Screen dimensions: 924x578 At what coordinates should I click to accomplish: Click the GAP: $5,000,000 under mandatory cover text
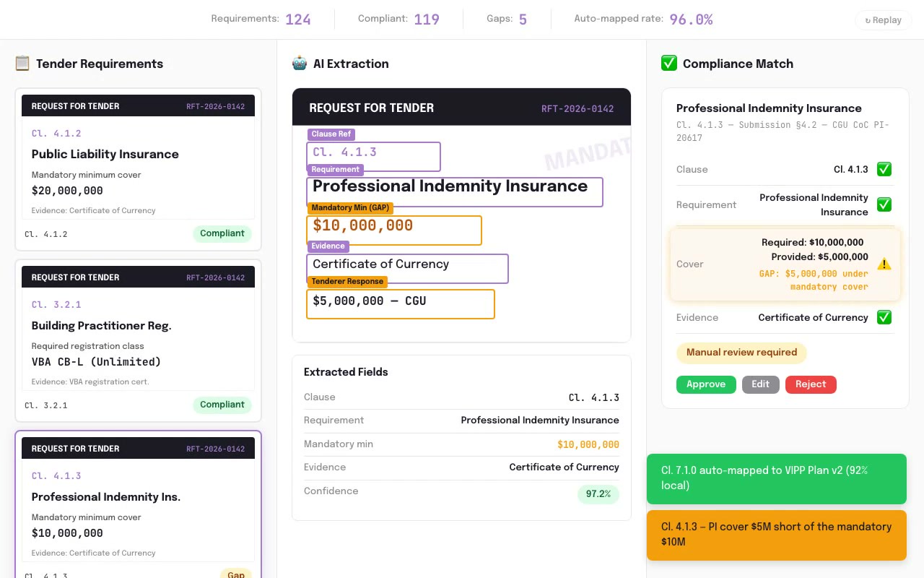pos(814,280)
